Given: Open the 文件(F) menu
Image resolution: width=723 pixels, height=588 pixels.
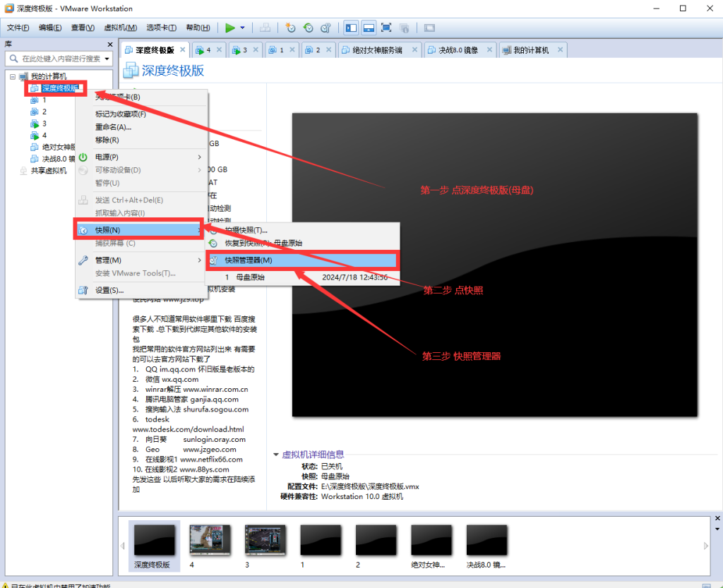Looking at the screenshot, I should coord(18,28).
